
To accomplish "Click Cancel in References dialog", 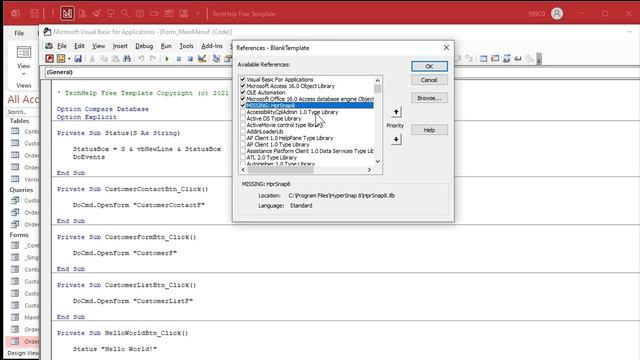I will (x=429, y=80).
